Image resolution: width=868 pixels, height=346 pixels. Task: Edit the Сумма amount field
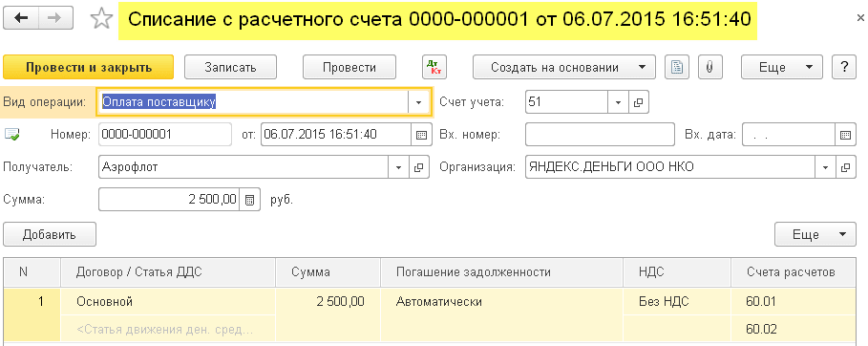click(x=169, y=200)
